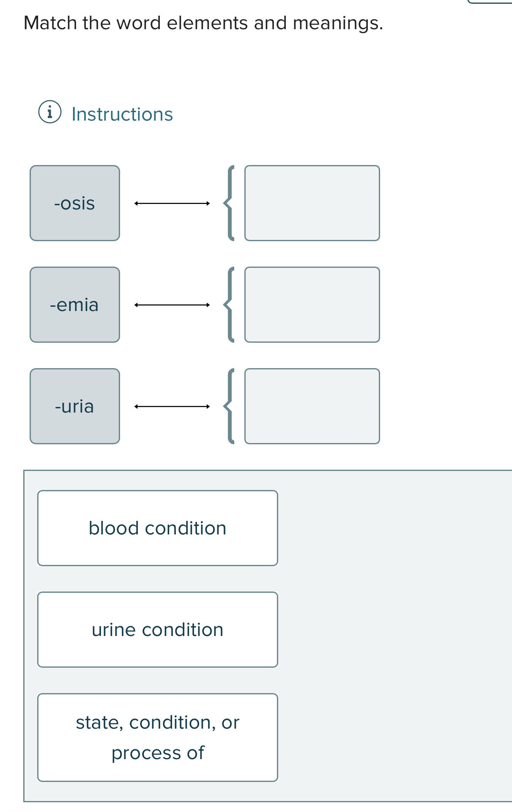
Task: Click the urine condition answer card
Action: 157,629
